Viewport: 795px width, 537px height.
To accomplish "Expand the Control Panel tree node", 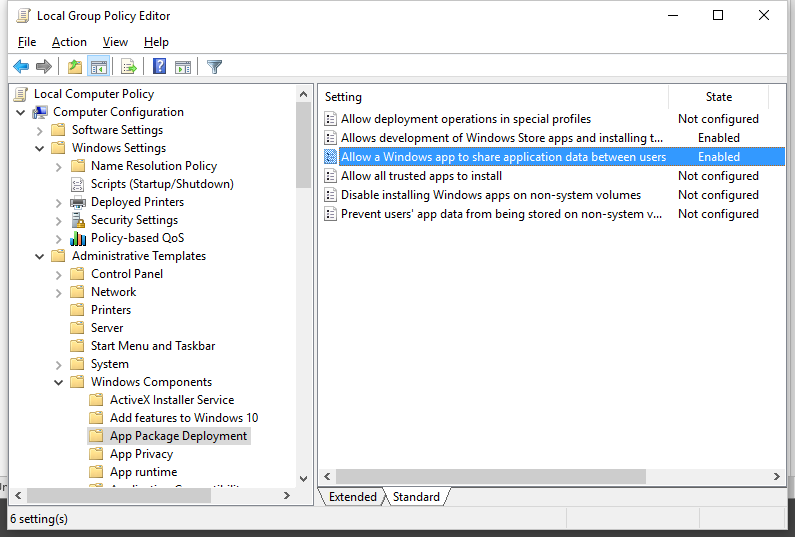I will tap(59, 274).
